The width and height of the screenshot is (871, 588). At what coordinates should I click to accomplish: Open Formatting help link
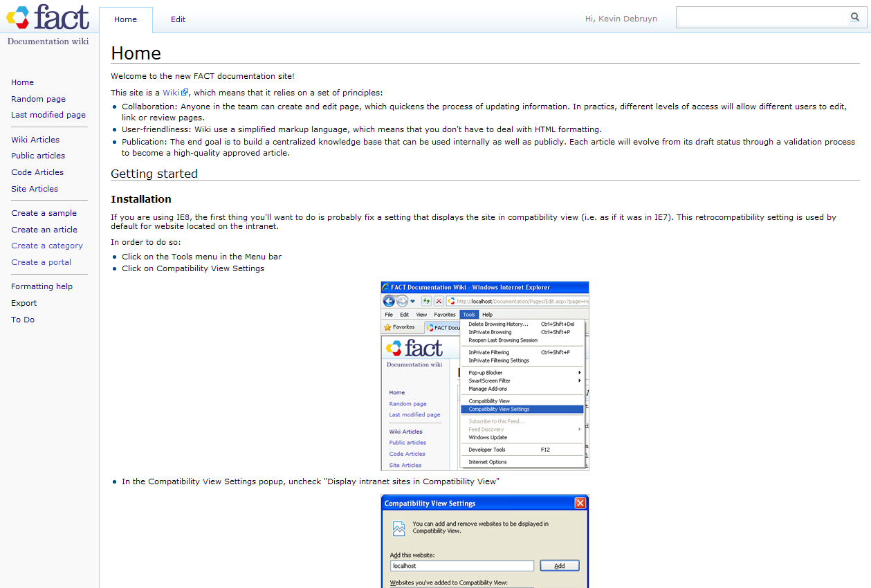tap(42, 286)
